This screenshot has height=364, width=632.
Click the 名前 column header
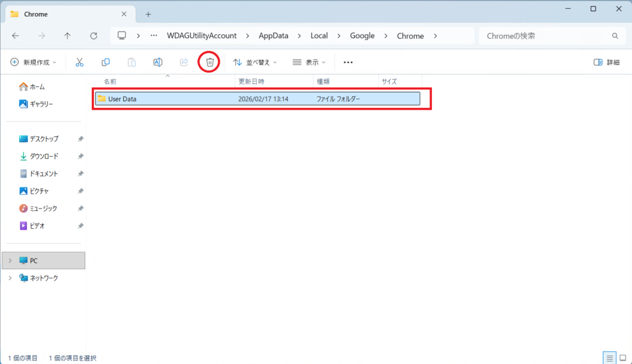click(x=110, y=81)
